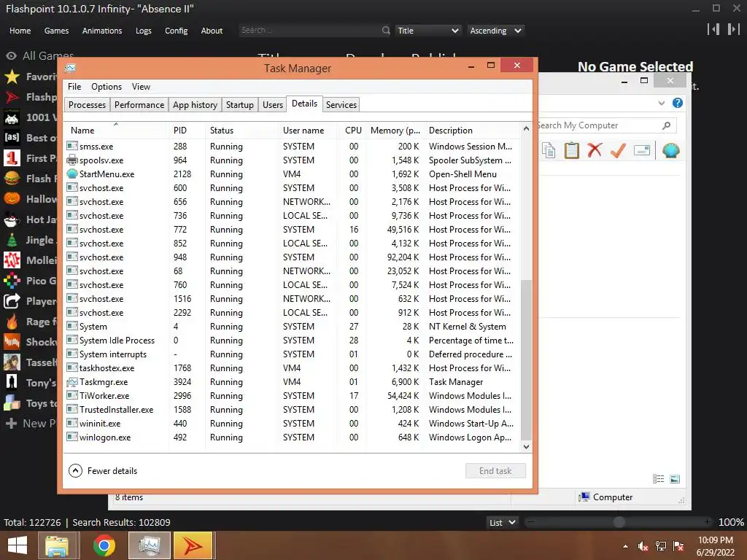Viewport: 747px width, 560px height.
Task: Open the Logs page in Flashpoint
Action: point(144,31)
